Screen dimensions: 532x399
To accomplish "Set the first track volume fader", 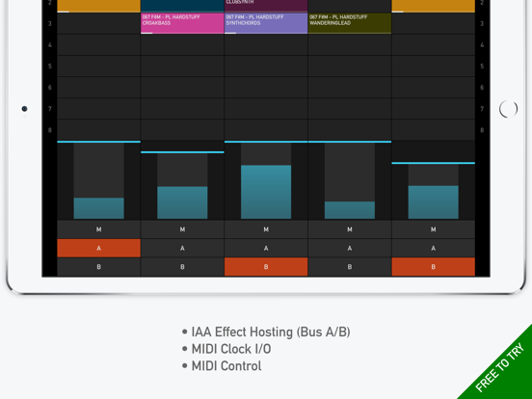I will point(98,180).
